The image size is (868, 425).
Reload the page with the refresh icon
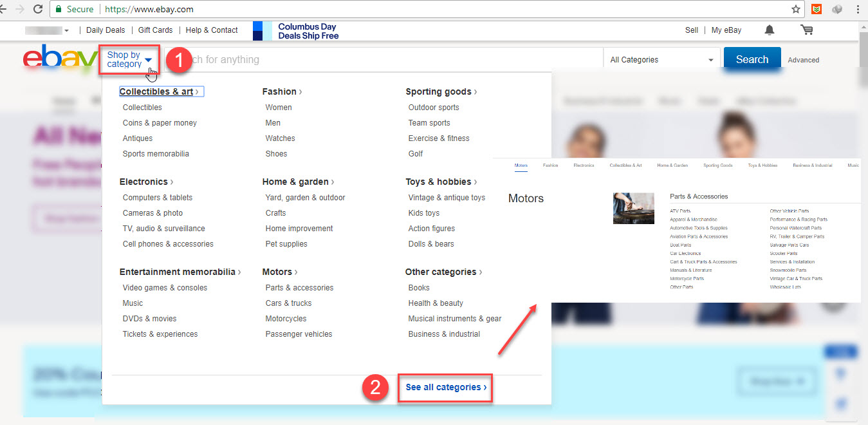point(38,9)
